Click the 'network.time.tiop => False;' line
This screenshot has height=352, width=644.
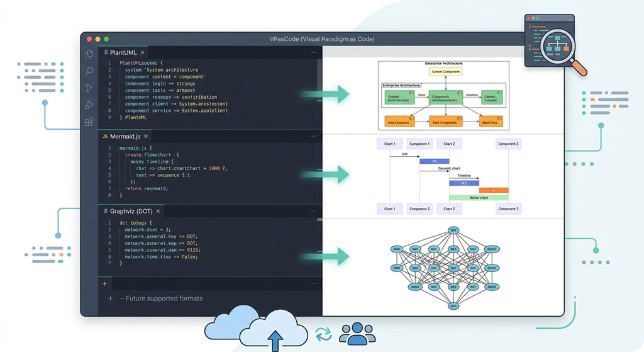(162, 257)
